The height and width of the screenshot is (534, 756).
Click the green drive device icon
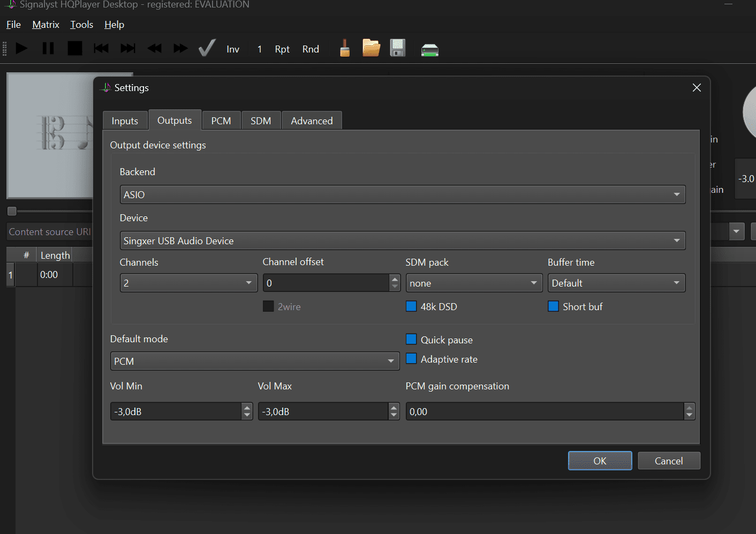(429, 50)
